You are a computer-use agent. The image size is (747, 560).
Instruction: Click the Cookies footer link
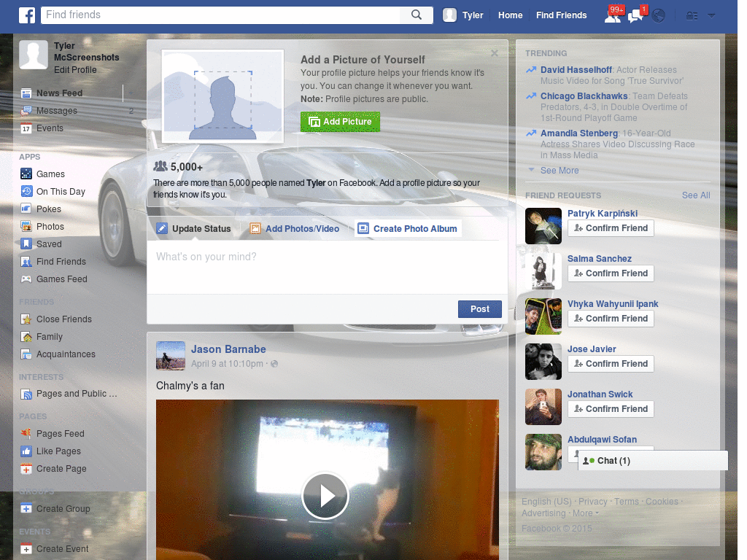coord(662,502)
